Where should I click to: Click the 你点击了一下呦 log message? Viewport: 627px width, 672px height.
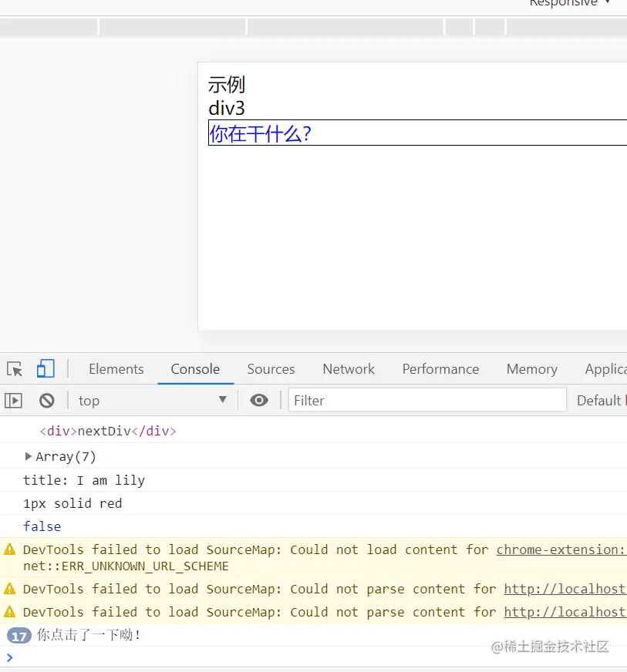pos(89,635)
